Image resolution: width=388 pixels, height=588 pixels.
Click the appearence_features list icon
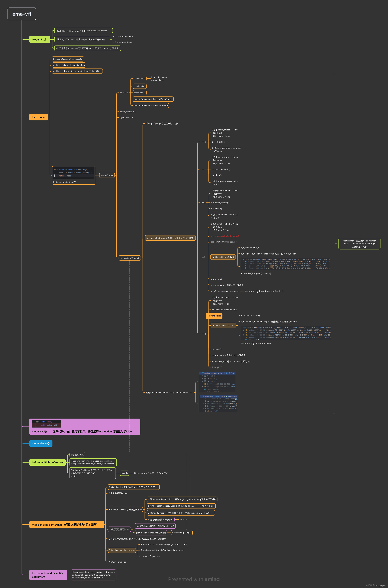(x=203, y=396)
